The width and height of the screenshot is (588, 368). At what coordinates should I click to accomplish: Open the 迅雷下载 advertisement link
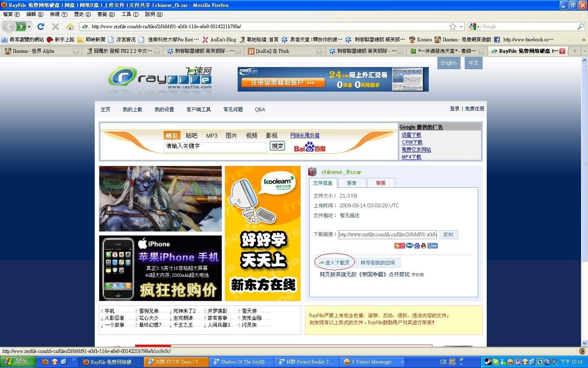click(x=411, y=135)
